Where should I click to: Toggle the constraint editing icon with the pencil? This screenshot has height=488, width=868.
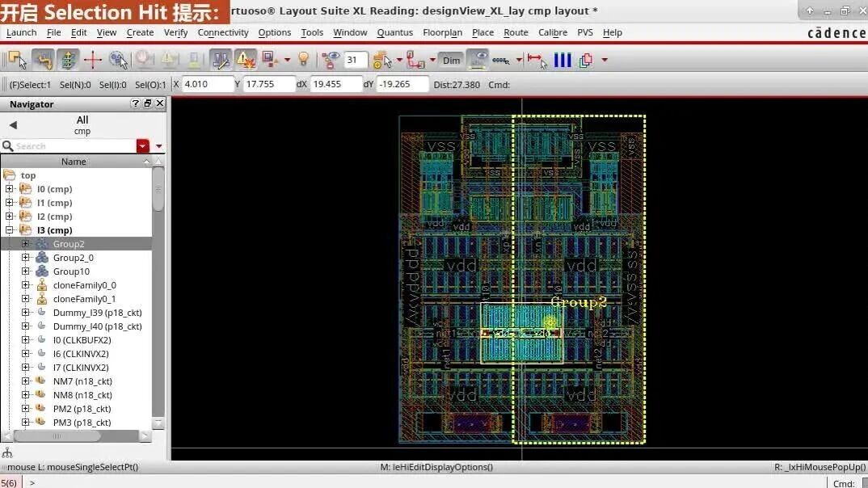pyautogui.click(x=221, y=60)
